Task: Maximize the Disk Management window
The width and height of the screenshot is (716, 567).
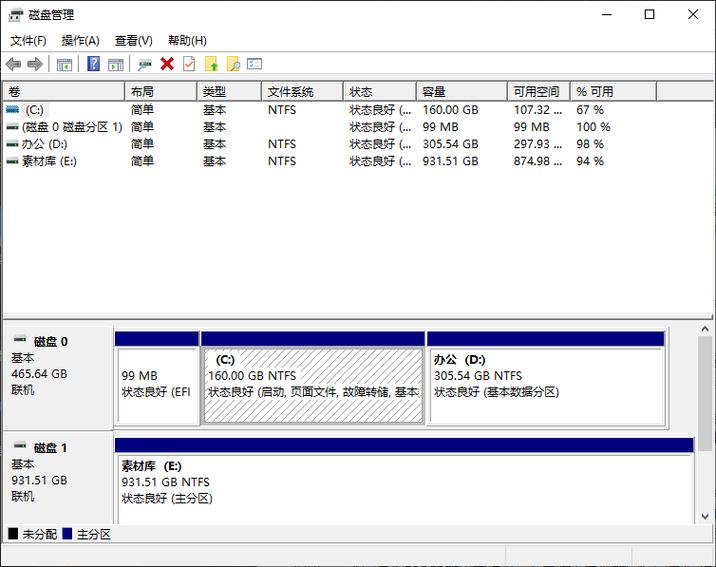Action: 649,15
